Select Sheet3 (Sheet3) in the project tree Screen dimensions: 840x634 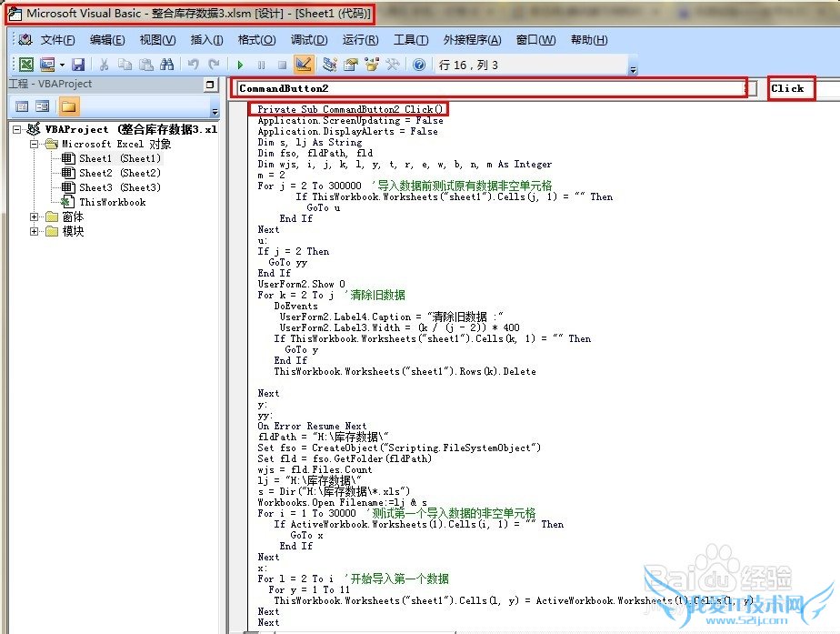119,187
